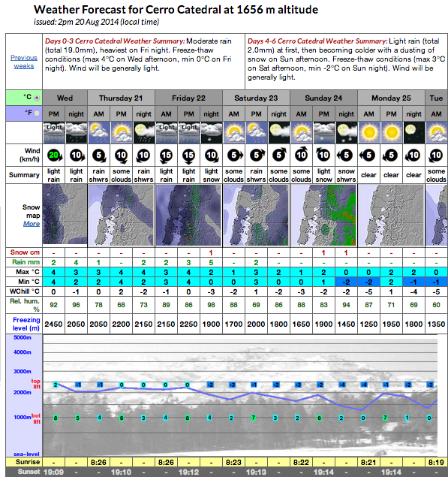The image size is (448, 477).
Task: Click sunrise time 8:26 on Thursday
Action: (x=98, y=463)
